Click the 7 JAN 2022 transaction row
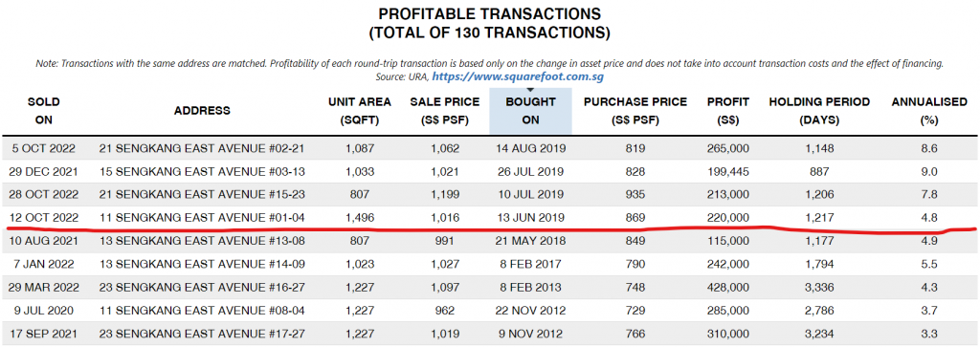 coord(490,264)
